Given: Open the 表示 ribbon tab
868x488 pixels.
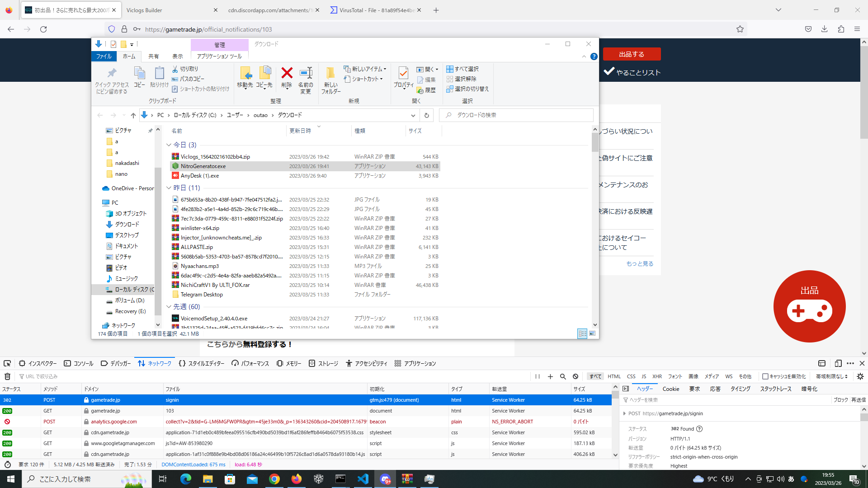Looking at the screenshot, I should pos(177,56).
